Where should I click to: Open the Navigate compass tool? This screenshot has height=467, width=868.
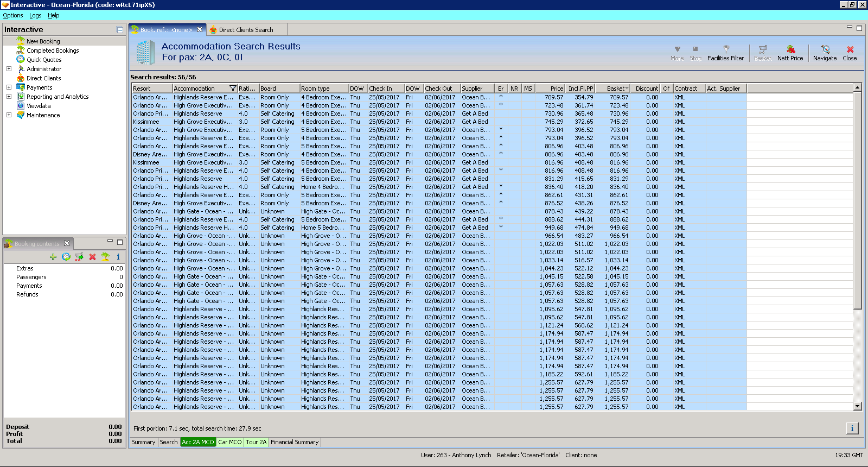[x=825, y=53]
